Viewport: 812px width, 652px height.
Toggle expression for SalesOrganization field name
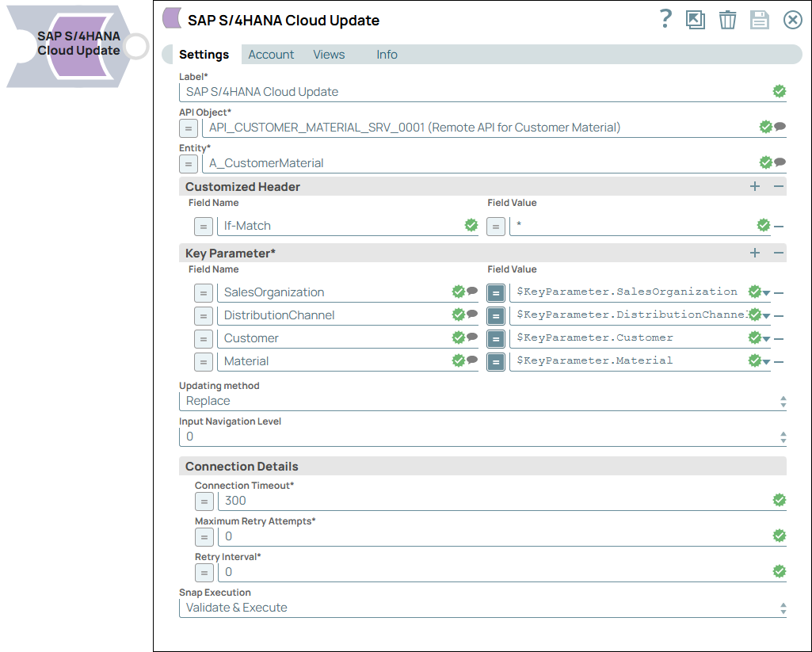(204, 292)
